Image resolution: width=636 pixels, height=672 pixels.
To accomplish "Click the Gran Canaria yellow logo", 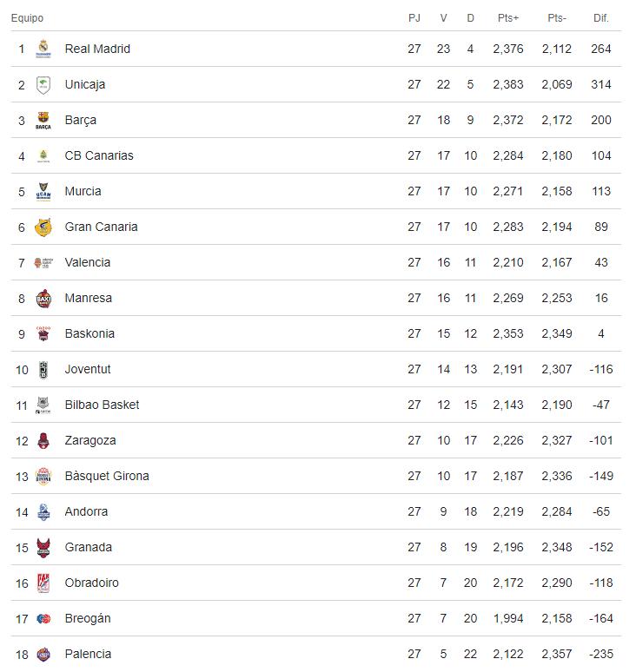I will point(43,227).
